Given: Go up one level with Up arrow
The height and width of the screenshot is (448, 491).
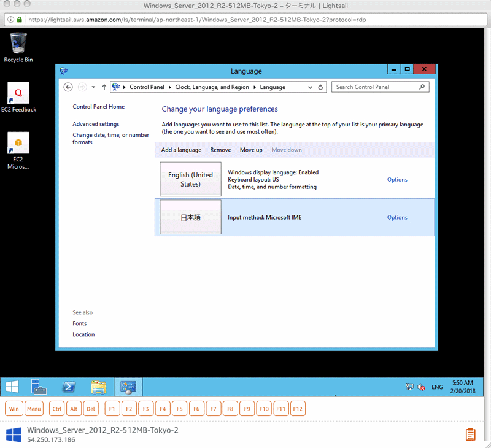Looking at the screenshot, I should [104, 87].
